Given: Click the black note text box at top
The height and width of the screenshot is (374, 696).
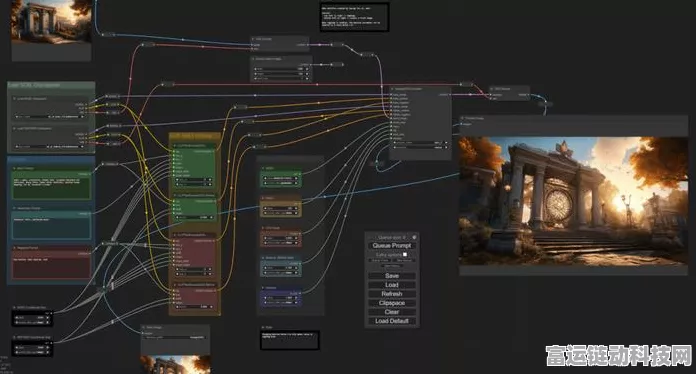Looking at the screenshot, I should [354, 17].
